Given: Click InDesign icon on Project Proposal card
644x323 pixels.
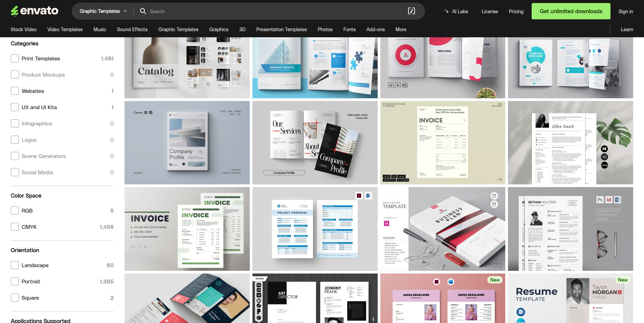Looking at the screenshot, I should click(x=359, y=196).
